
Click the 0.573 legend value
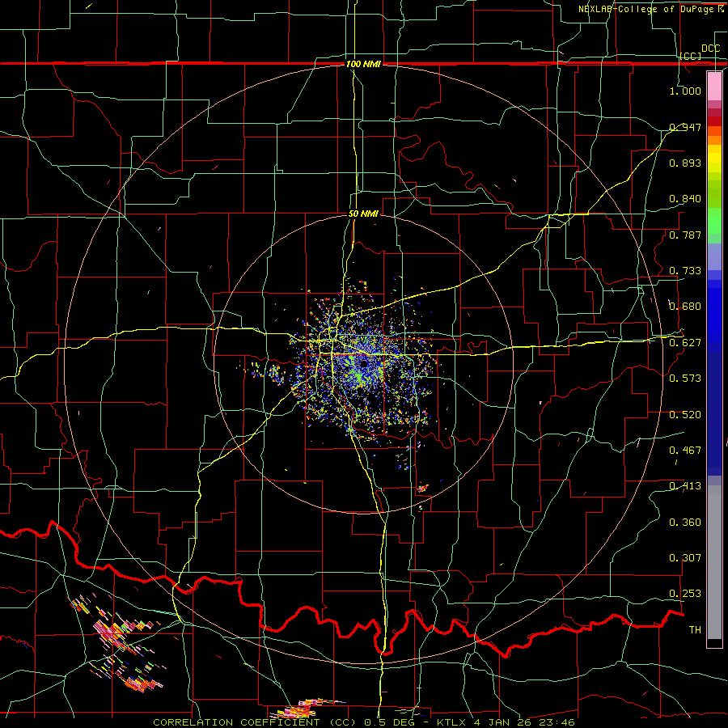(x=685, y=379)
